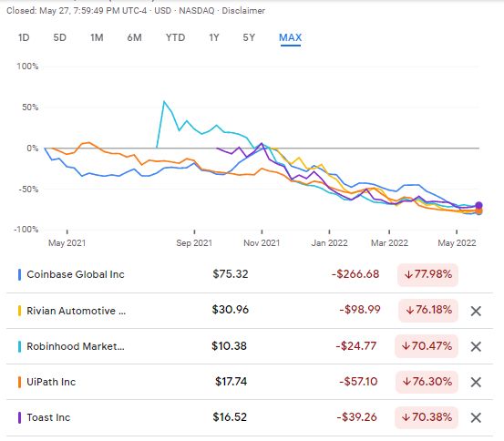The image size is (504, 441).
Task: Click UiPath orange color marker
Action: 20,382
